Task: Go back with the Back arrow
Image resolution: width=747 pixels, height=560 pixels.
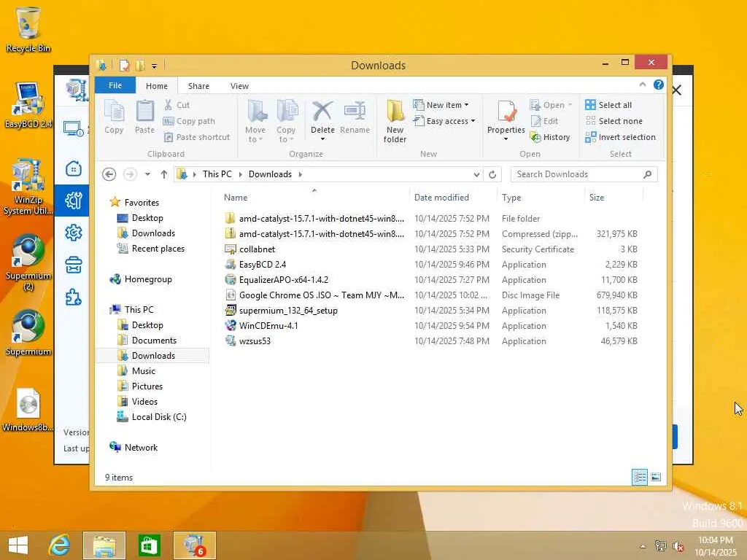Action: click(x=109, y=174)
